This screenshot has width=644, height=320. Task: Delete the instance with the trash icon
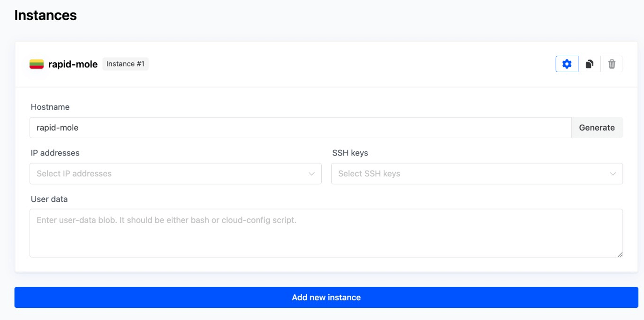[x=612, y=64]
